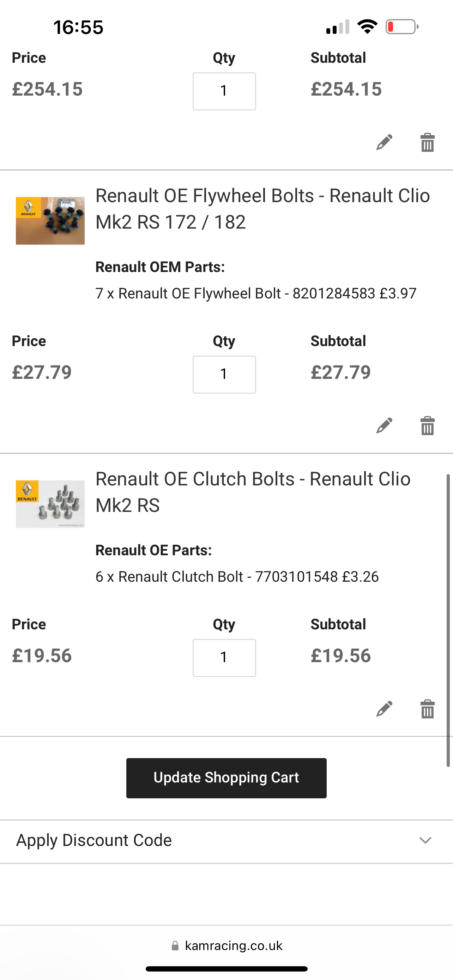Expand the Apply Discount Code section
This screenshot has width=453, height=980.
point(226,840)
